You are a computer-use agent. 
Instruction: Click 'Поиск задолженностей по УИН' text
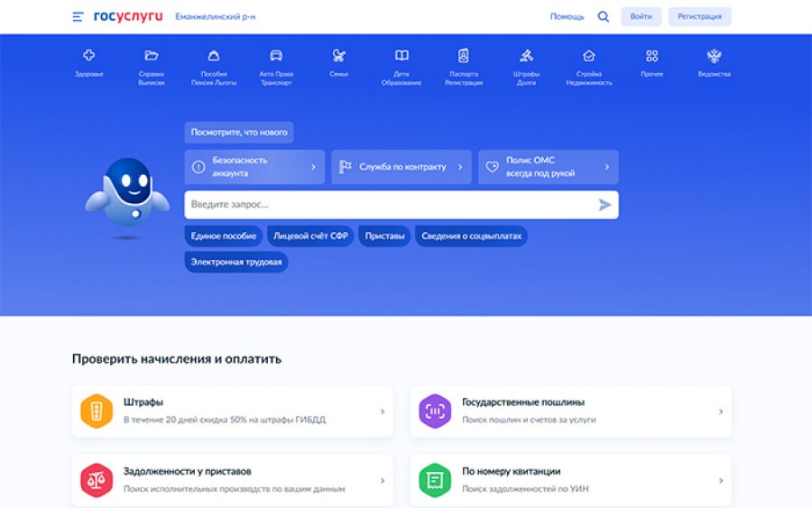click(525, 488)
